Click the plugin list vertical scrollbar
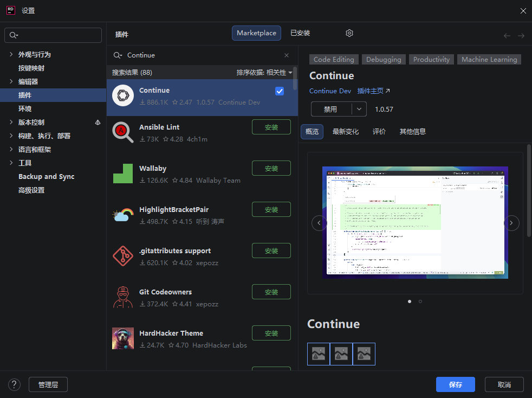This screenshot has height=398, width=532. click(295, 79)
